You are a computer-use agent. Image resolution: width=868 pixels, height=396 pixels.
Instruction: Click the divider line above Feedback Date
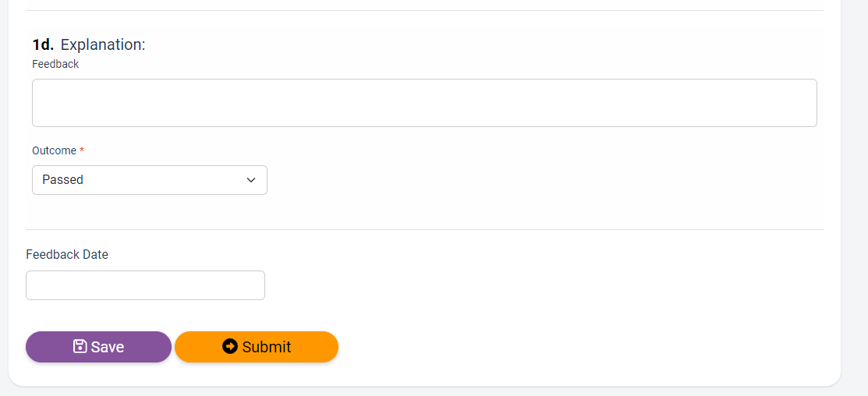point(424,229)
